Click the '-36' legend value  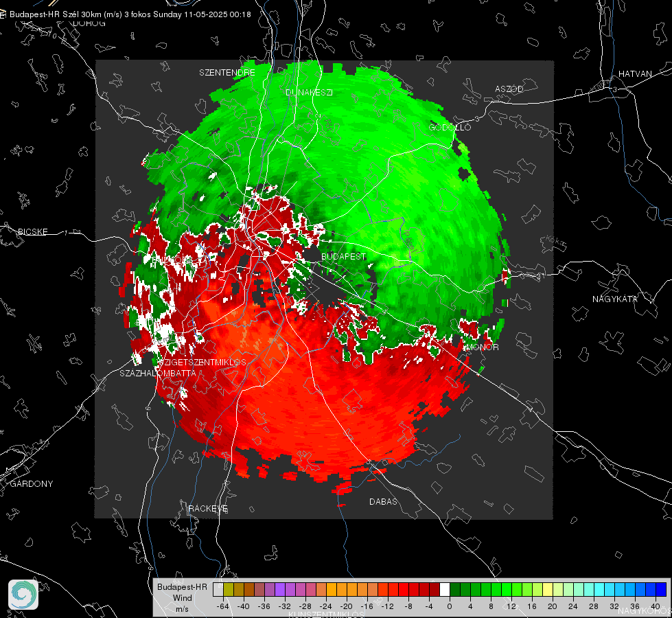(x=264, y=606)
